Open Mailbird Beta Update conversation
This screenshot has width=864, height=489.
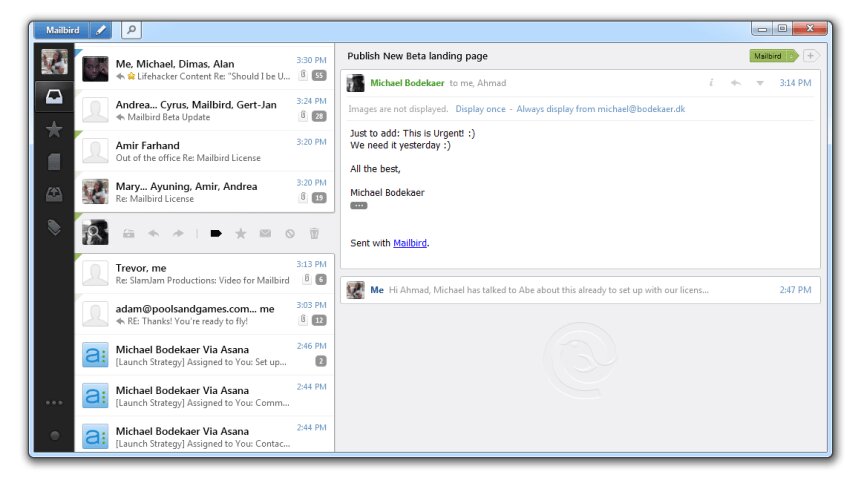pyautogui.click(x=204, y=110)
